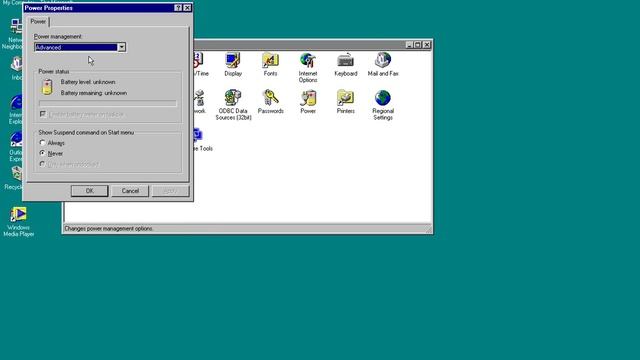
Task: Click the Advanced power management field
Action: pos(76,47)
